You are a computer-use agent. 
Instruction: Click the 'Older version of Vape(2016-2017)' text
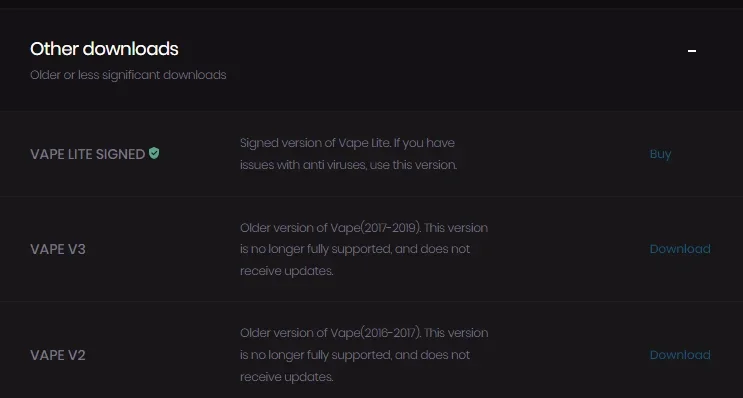pyautogui.click(x=330, y=333)
